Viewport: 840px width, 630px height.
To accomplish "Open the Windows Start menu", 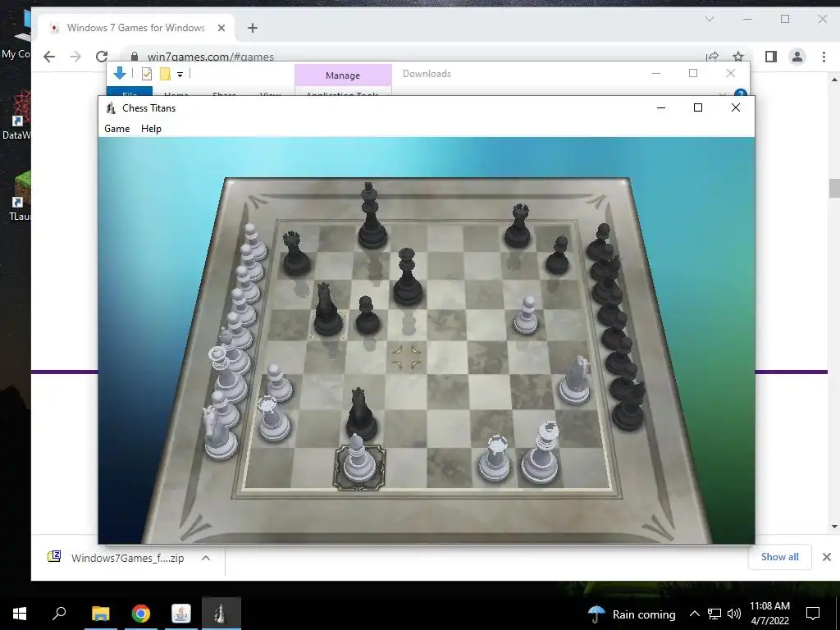I will (20, 614).
